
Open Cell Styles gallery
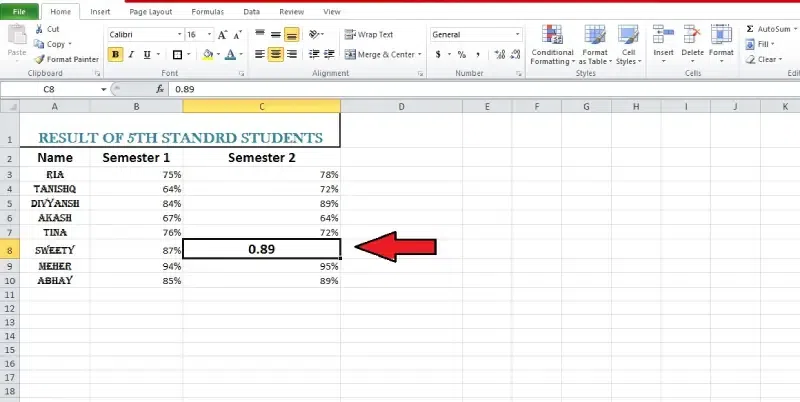628,45
